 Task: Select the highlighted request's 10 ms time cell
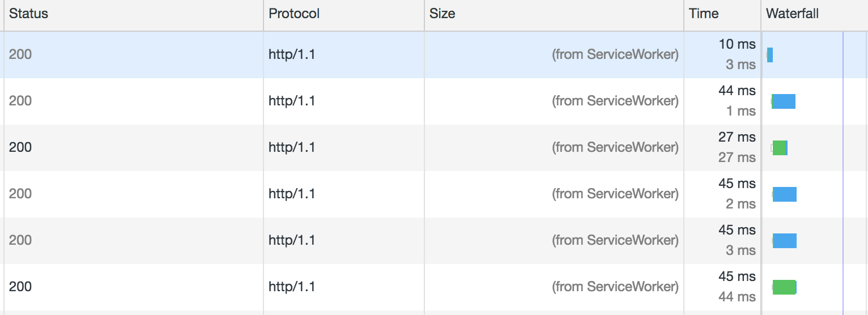click(x=737, y=54)
